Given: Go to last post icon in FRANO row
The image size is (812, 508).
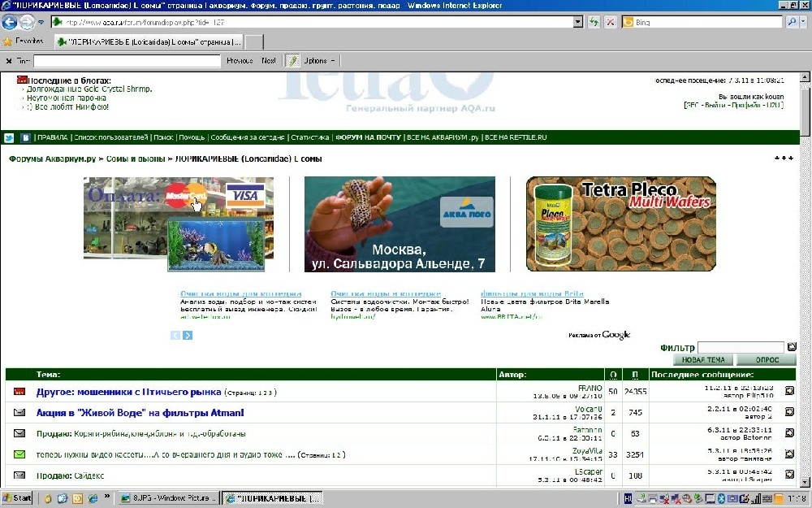Looking at the screenshot, I should (x=789, y=391).
